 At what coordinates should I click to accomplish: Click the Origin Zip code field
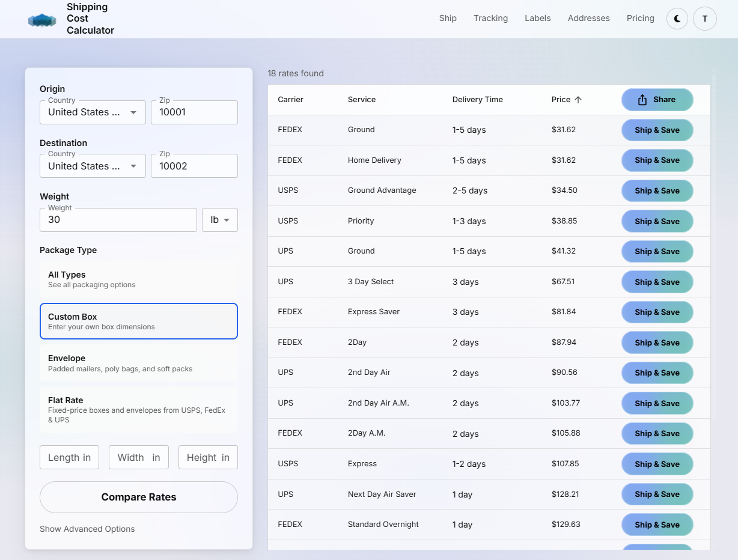click(194, 112)
